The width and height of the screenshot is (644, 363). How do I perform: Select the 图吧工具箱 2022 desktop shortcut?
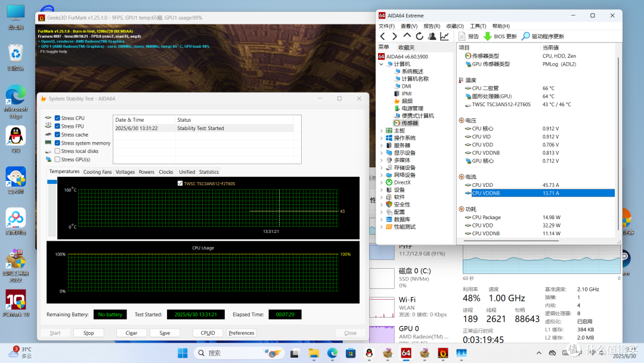16,266
